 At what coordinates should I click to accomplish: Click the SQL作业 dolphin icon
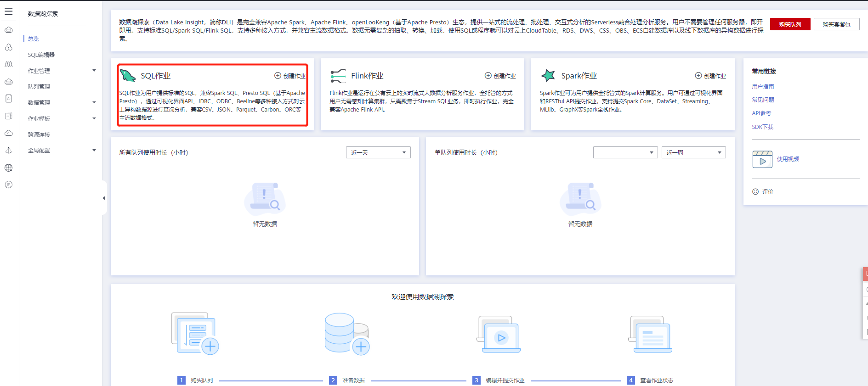coord(128,75)
